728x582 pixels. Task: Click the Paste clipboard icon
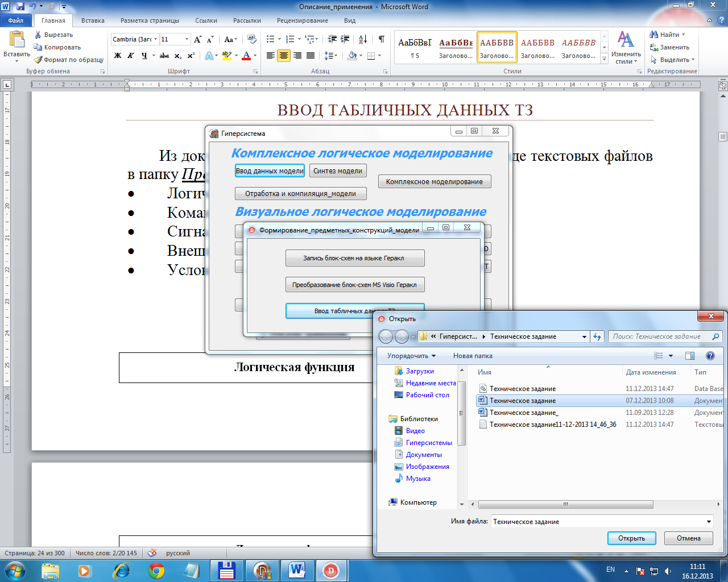pos(16,40)
